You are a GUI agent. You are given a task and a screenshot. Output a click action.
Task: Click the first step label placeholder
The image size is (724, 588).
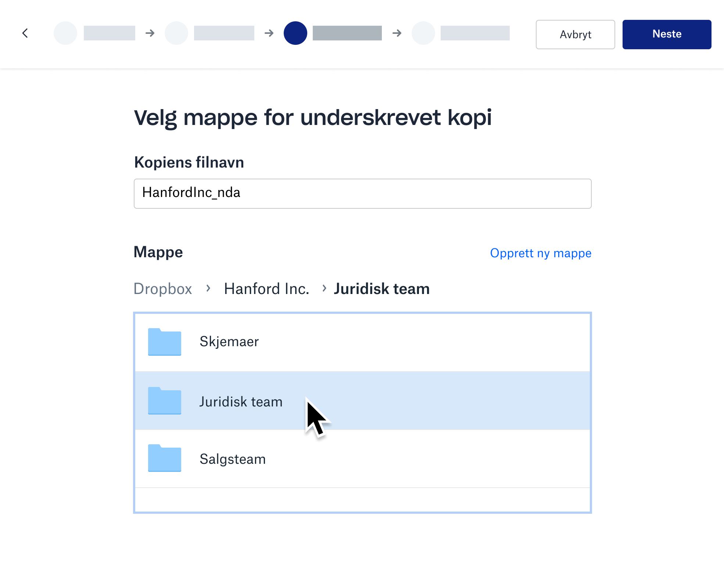point(110,33)
